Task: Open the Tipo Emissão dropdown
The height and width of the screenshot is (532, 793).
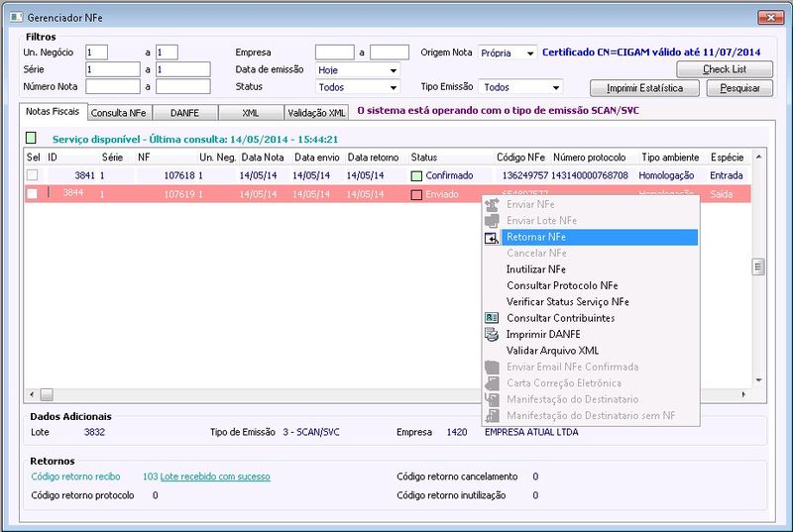Action: (x=556, y=87)
